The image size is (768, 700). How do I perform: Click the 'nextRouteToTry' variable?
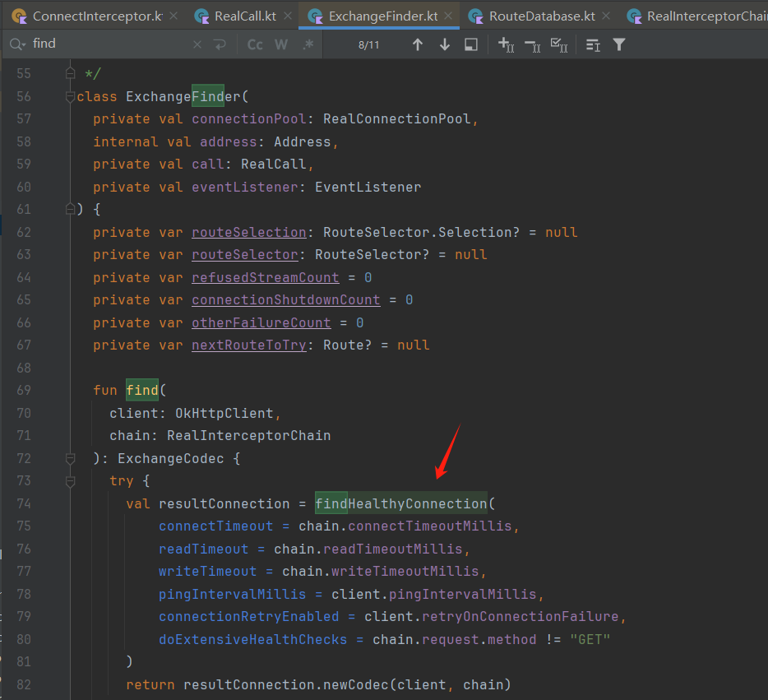click(x=249, y=345)
